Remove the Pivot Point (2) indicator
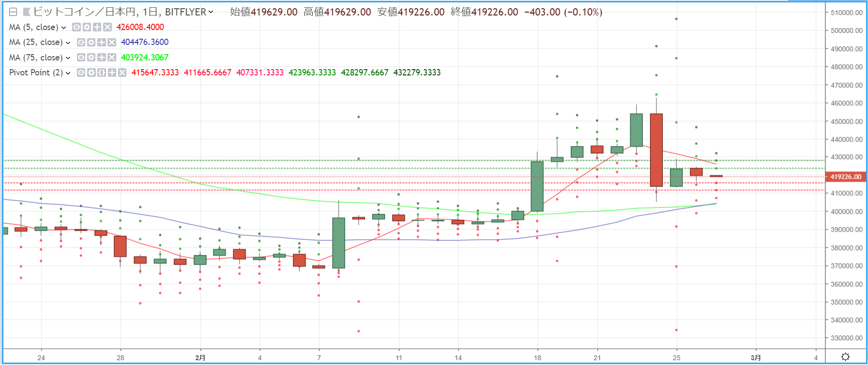 tap(122, 73)
